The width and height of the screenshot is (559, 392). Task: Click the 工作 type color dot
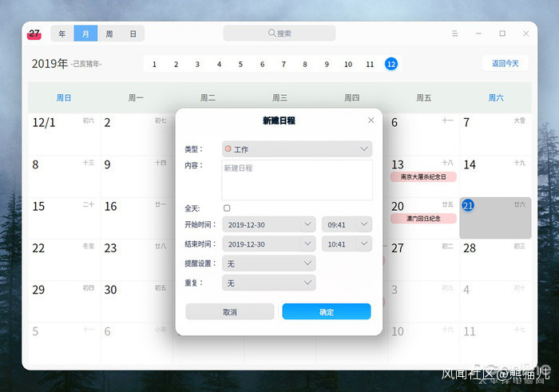(x=228, y=148)
